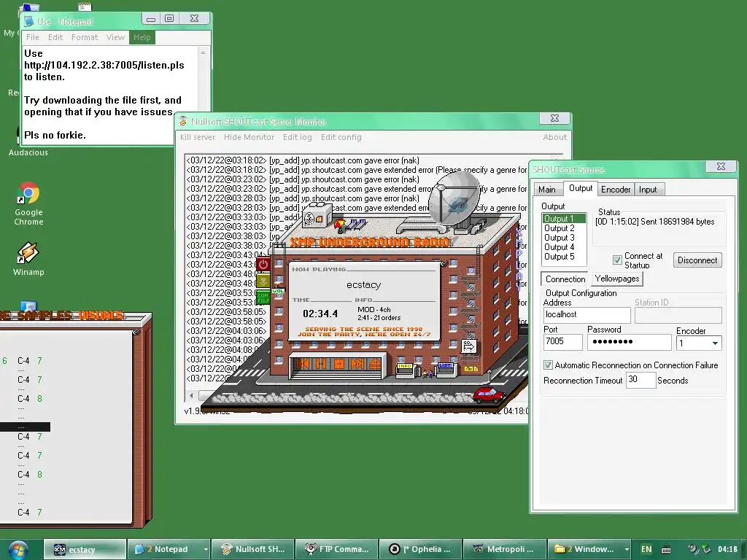Switch to FTP Commander taskbar button
The width and height of the screenshot is (747, 560).
tap(336, 549)
